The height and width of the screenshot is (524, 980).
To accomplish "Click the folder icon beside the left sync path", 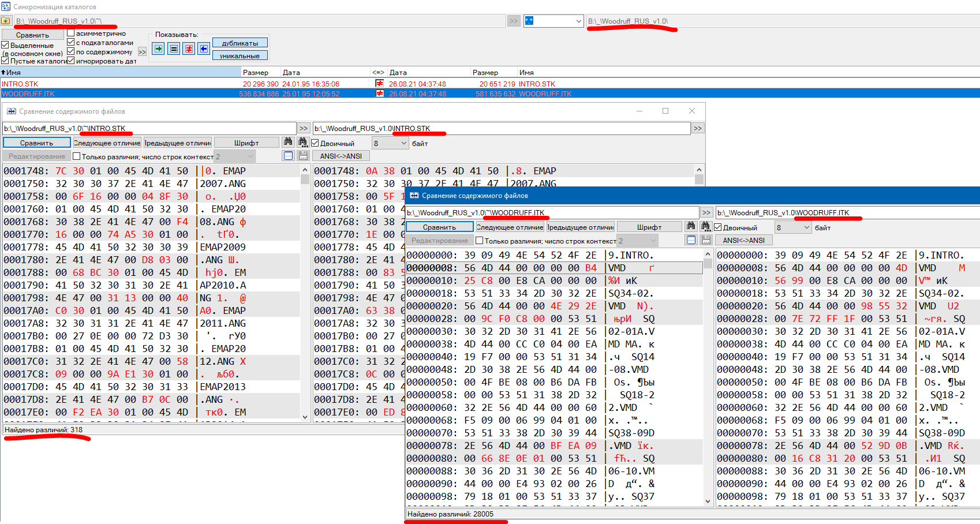I will [6, 21].
